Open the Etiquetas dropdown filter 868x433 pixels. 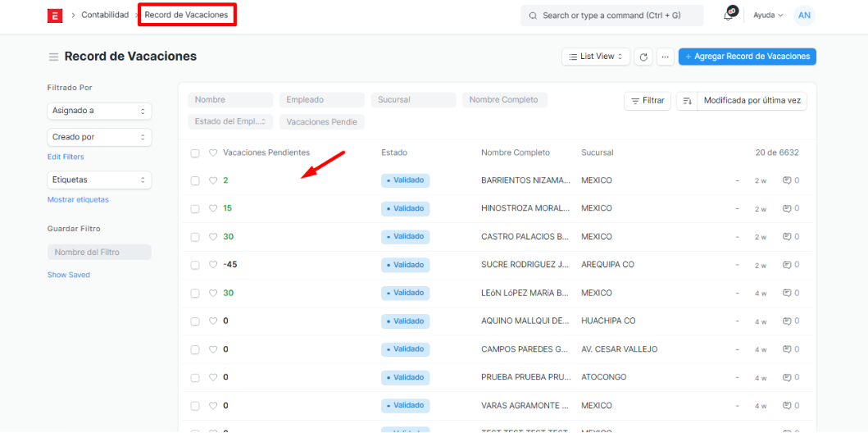tap(99, 180)
